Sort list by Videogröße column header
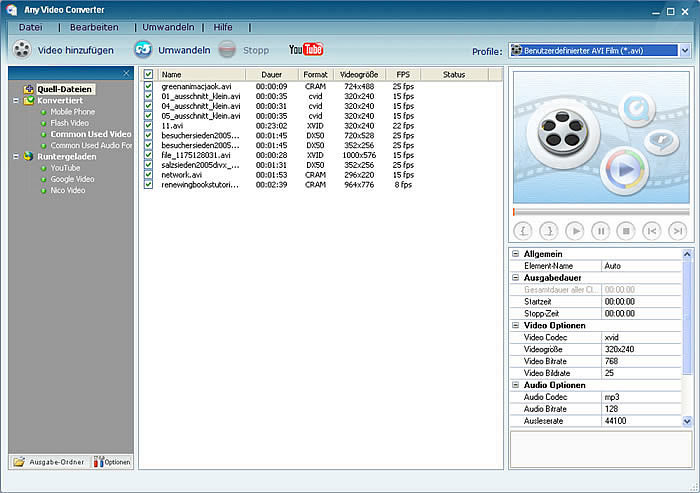Screen dimensions: 700x493 359,75
